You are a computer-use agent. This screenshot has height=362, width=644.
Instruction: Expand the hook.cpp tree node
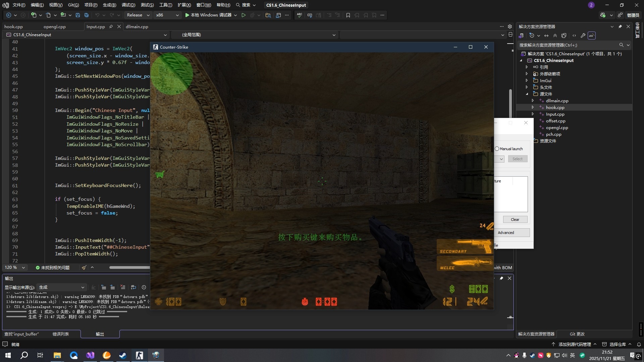click(533, 107)
